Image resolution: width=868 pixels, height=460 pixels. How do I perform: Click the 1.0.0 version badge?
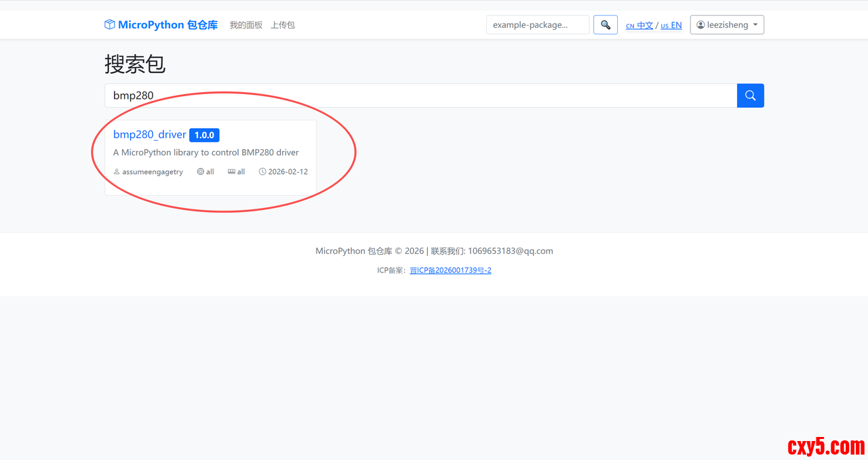[x=204, y=135]
